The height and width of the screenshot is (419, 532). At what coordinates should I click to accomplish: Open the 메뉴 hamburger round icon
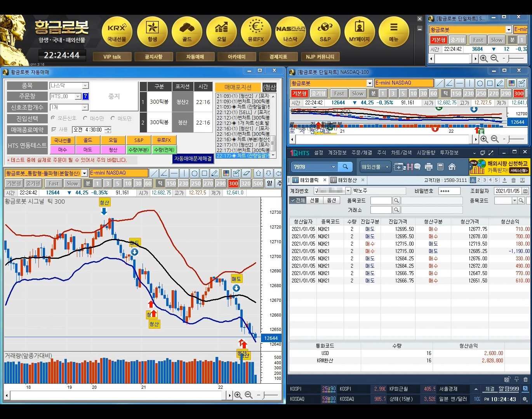[394, 32]
